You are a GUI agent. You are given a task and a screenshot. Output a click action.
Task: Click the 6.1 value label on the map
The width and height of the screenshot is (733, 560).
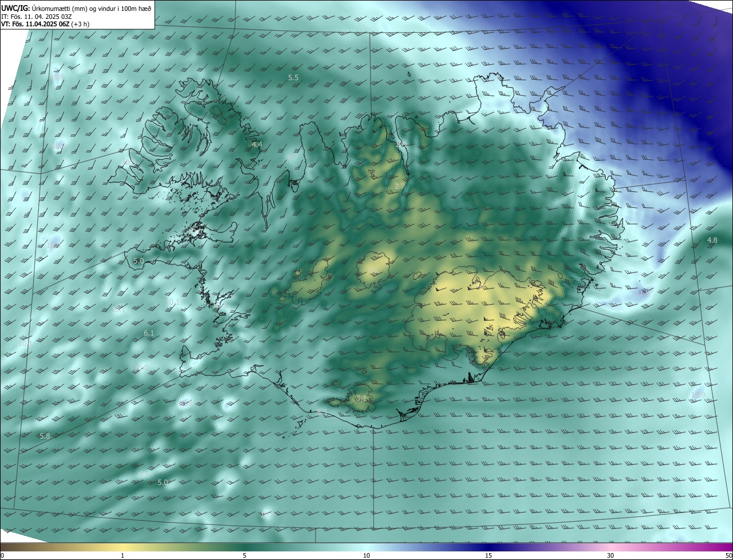pyautogui.click(x=149, y=333)
